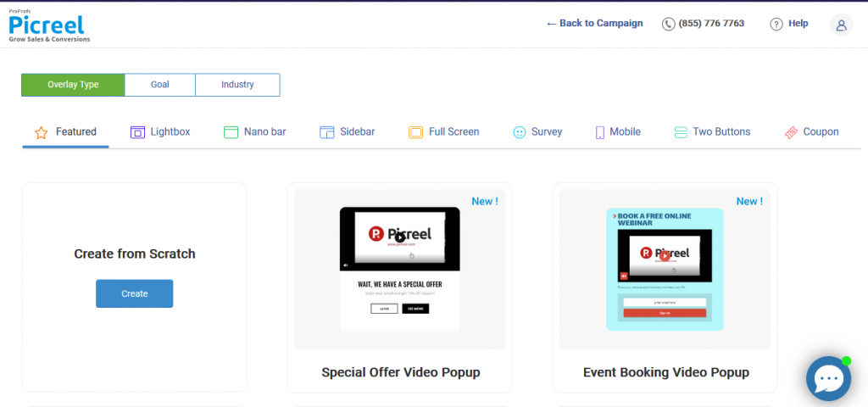Click the Two Buttons icon
868x407 pixels.
[x=681, y=132]
